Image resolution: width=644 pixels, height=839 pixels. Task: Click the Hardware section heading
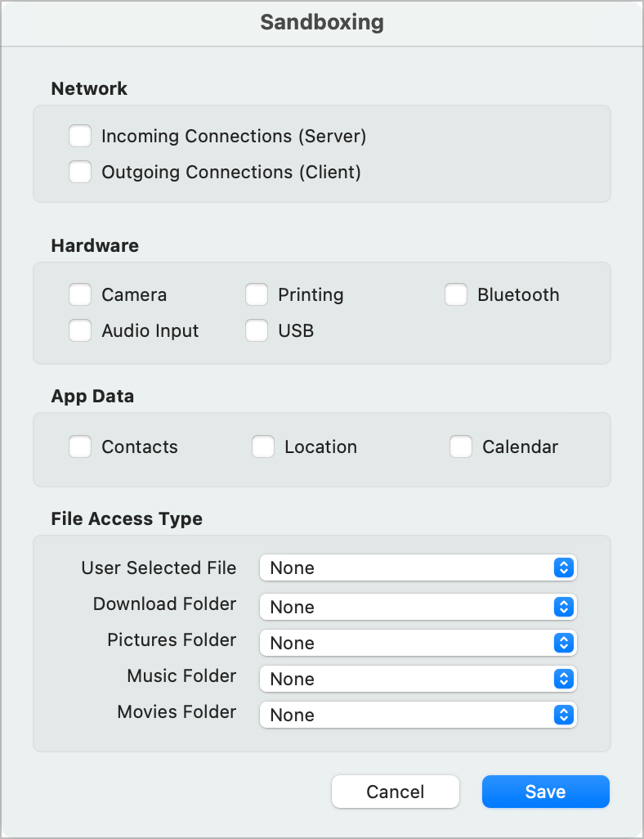click(95, 245)
